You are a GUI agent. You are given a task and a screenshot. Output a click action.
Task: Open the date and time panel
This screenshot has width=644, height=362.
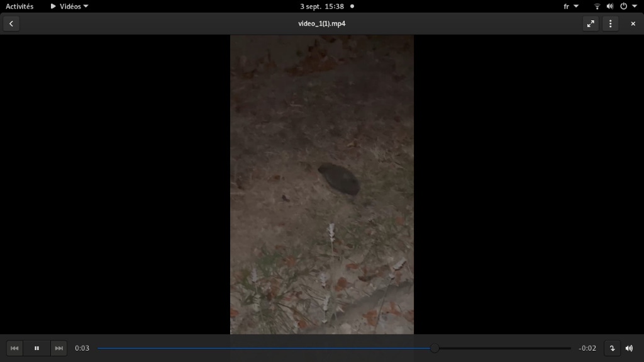point(322,6)
